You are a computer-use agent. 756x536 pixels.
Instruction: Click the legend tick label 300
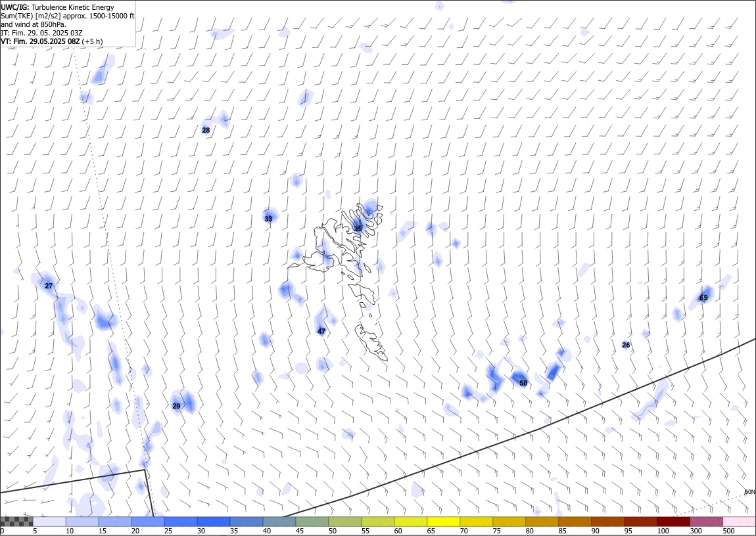696,531
